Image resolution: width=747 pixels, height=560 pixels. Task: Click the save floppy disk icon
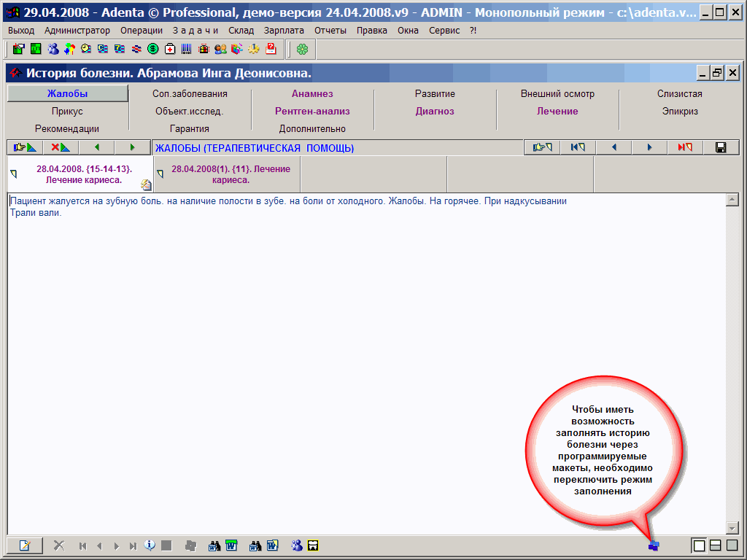click(721, 147)
